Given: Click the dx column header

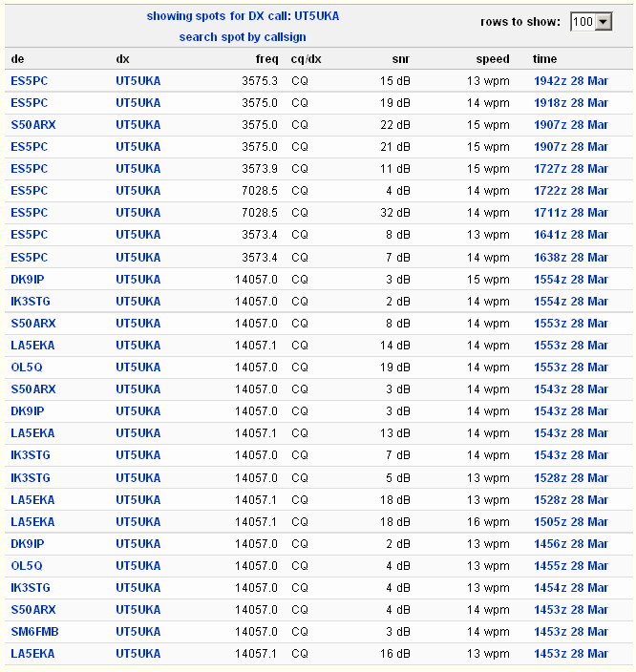Looking at the screenshot, I should tap(122, 59).
